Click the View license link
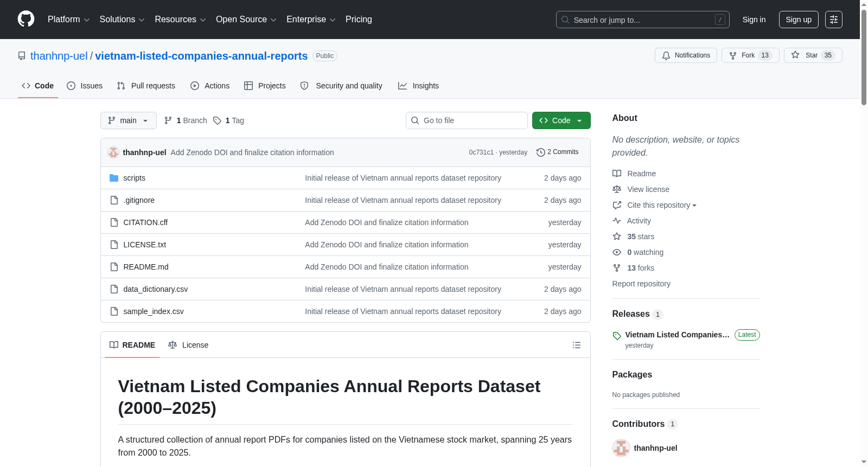 (x=641, y=189)
